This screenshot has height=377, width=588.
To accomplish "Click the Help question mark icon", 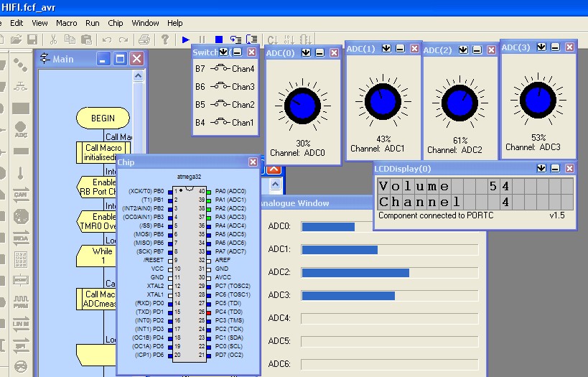I will [165, 39].
